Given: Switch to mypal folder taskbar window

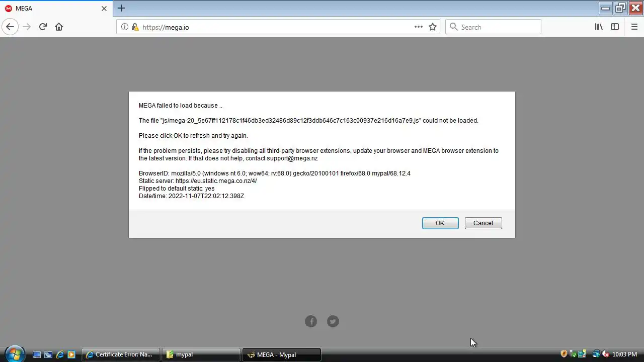Looking at the screenshot, I should (201, 354).
